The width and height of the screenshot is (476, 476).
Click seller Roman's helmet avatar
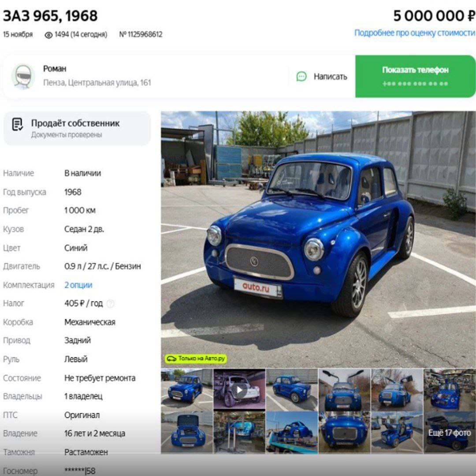coord(23,76)
